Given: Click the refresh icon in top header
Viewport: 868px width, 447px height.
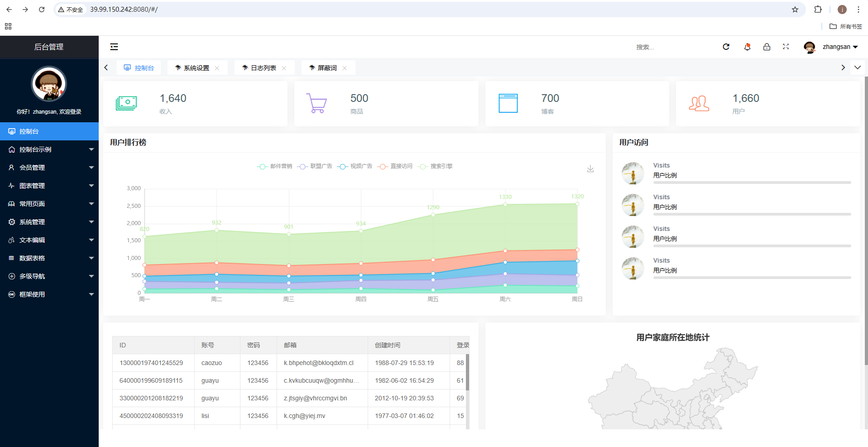Looking at the screenshot, I should [726, 47].
